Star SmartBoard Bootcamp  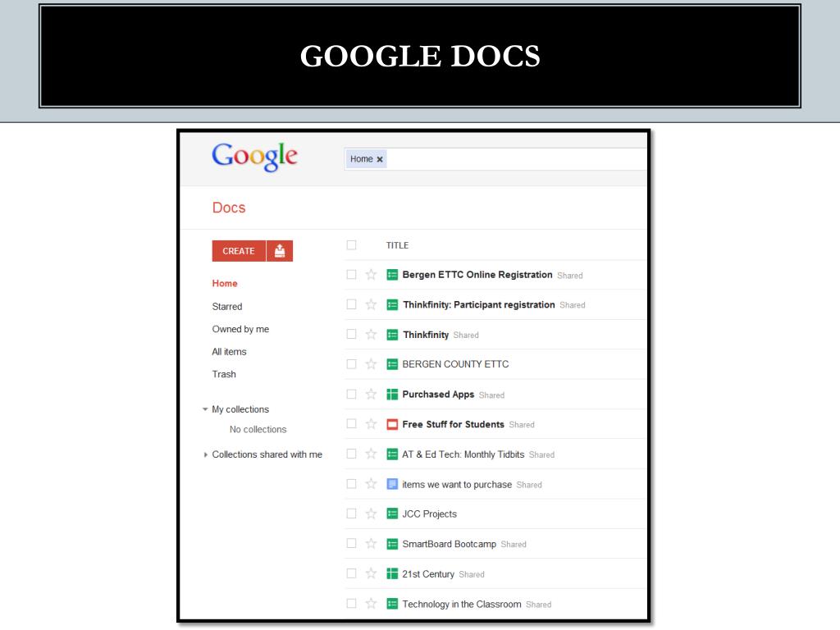click(x=371, y=544)
